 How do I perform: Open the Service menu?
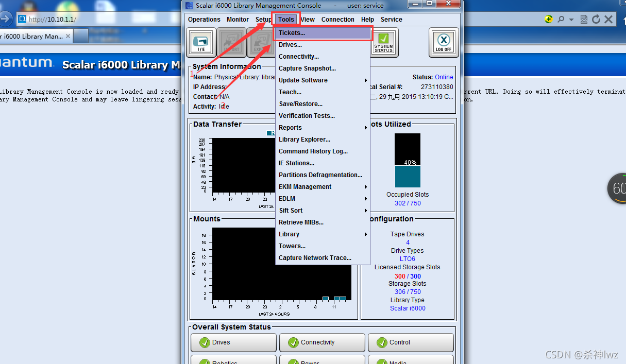click(392, 20)
